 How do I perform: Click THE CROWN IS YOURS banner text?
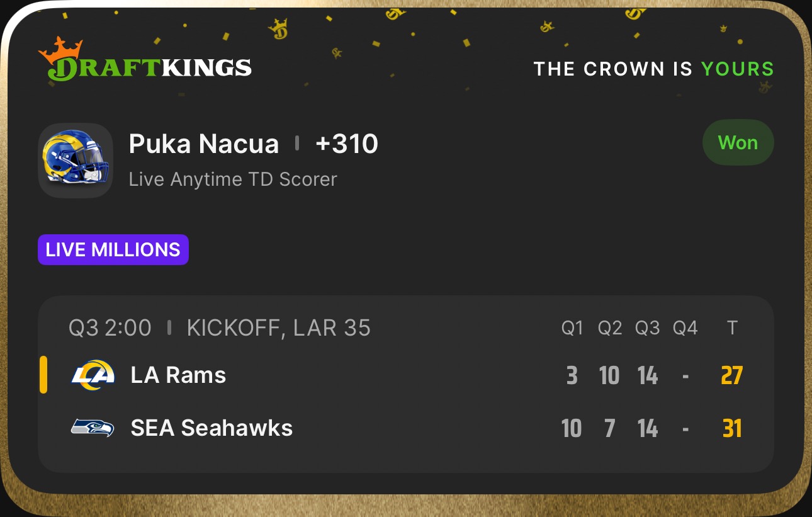click(x=653, y=69)
